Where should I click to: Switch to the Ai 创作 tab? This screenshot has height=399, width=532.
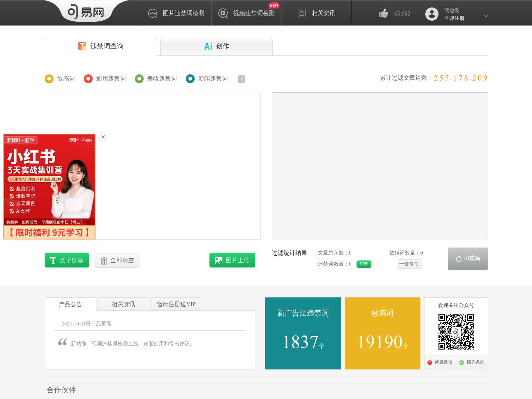[x=216, y=47]
